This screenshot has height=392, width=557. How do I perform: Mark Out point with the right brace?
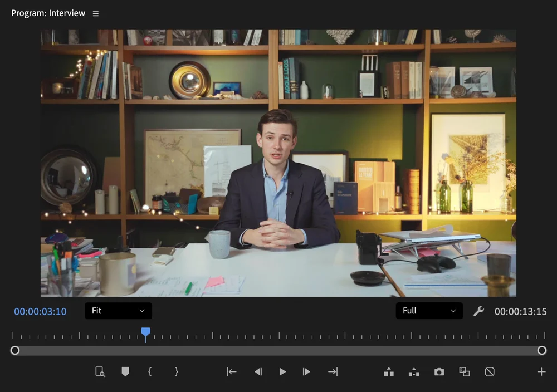(x=176, y=372)
